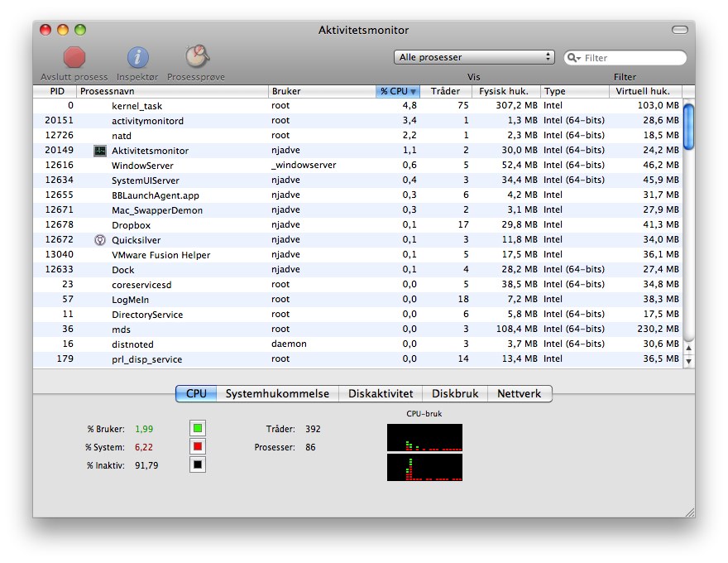Click the Tråder count 392
Image resolution: width=728 pixels, height=563 pixels.
[313, 429]
